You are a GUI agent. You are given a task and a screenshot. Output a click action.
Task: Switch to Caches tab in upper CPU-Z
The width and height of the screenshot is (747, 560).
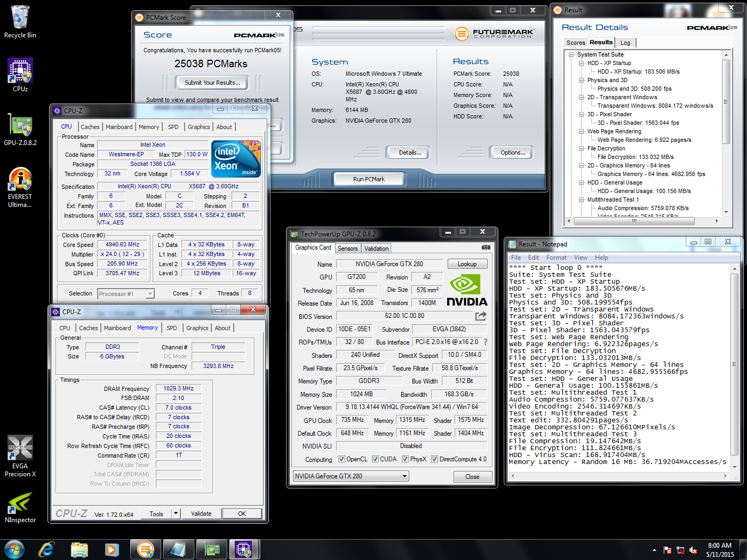pos(90,127)
